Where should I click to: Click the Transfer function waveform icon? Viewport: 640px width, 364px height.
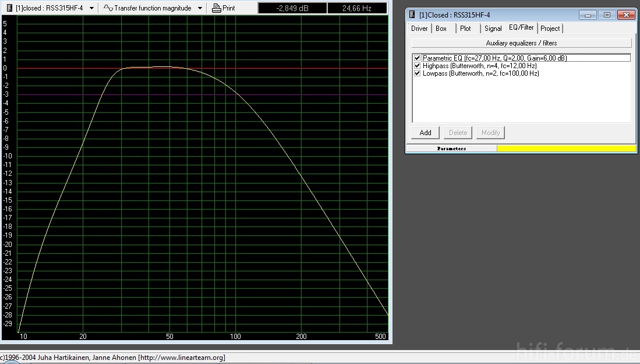108,8
